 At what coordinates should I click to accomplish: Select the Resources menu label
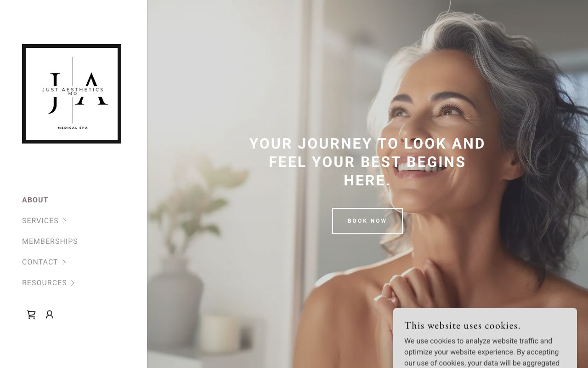pyautogui.click(x=45, y=283)
